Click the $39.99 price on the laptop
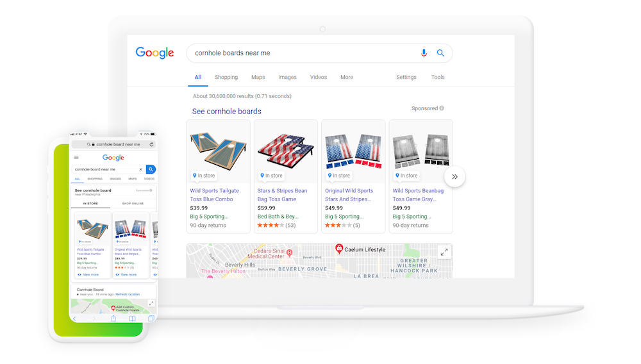The height and width of the screenshot is (364, 641). [x=199, y=208]
